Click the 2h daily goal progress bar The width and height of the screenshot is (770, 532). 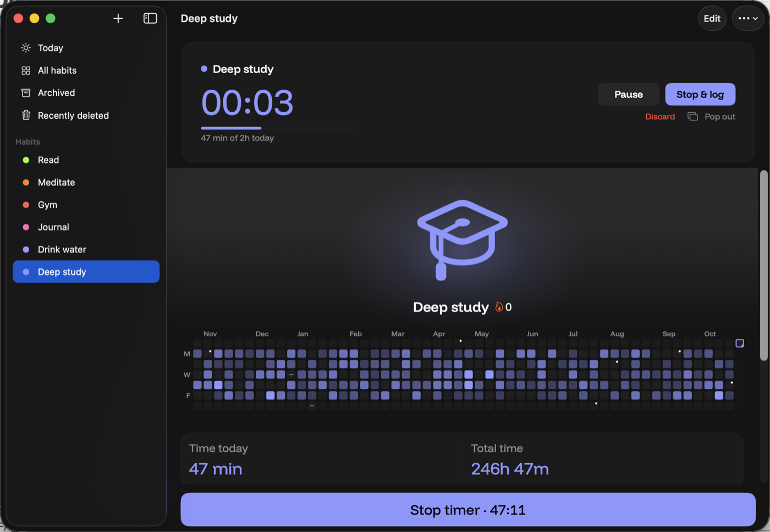click(x=278, y=128)
